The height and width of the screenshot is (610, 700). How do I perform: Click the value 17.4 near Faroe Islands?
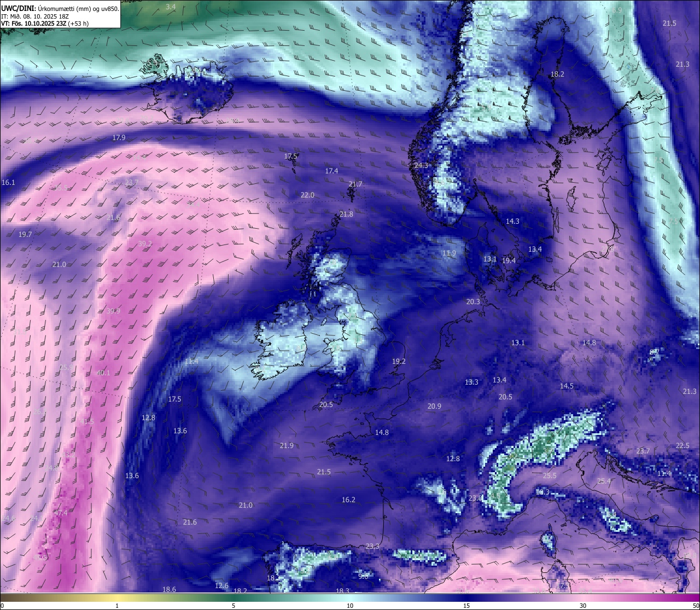[331, 171]
